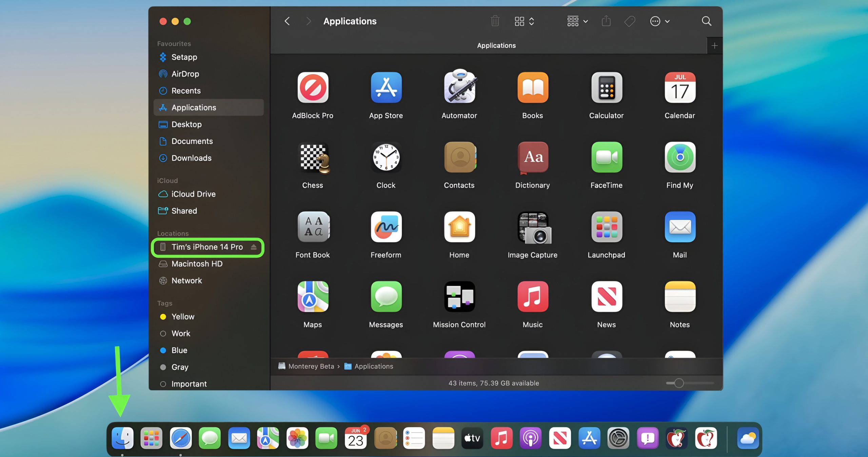Viewport: 868px width, 457px height.
Task: Select the Books app icon
Action: 533,87
